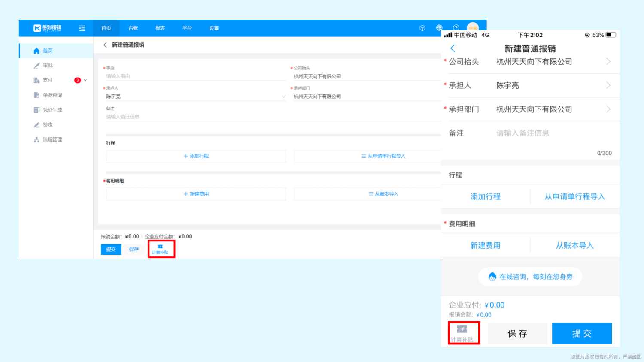Click the blue 提交 button on desktop
The image size is (644, 362).
coord(111,249)
